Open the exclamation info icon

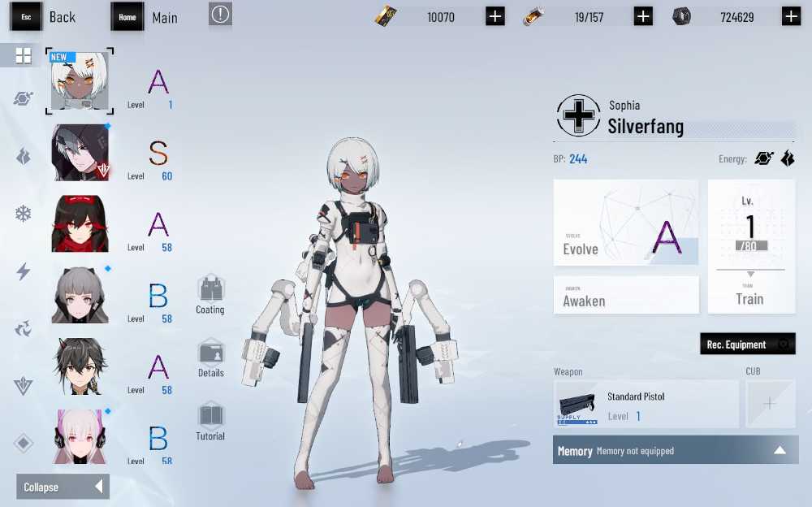click(220, 15)
